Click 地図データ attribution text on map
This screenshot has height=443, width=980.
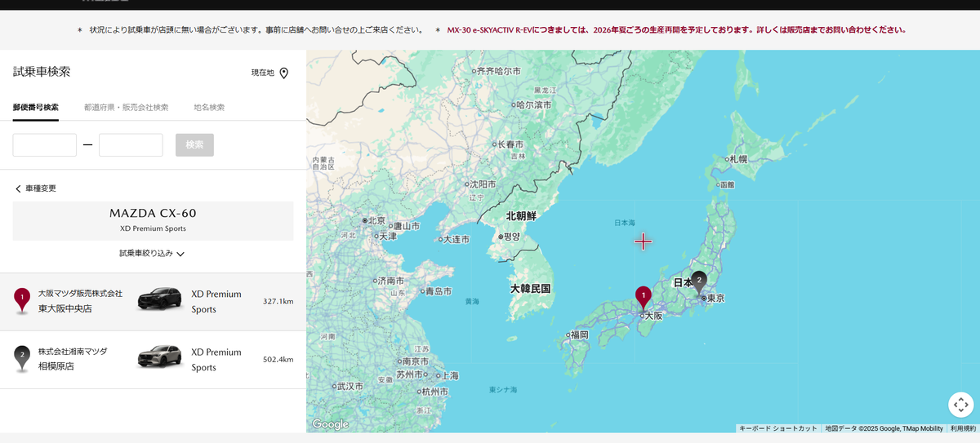[884, 428]
